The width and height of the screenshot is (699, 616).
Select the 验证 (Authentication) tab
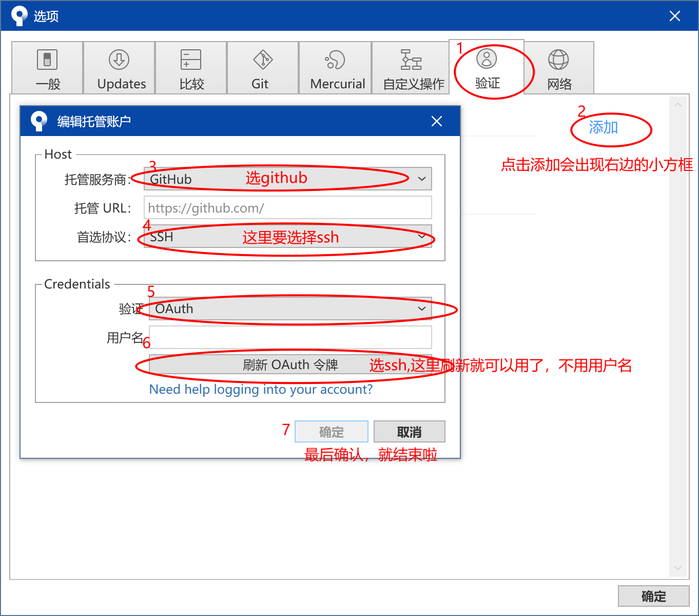(487, 67)
